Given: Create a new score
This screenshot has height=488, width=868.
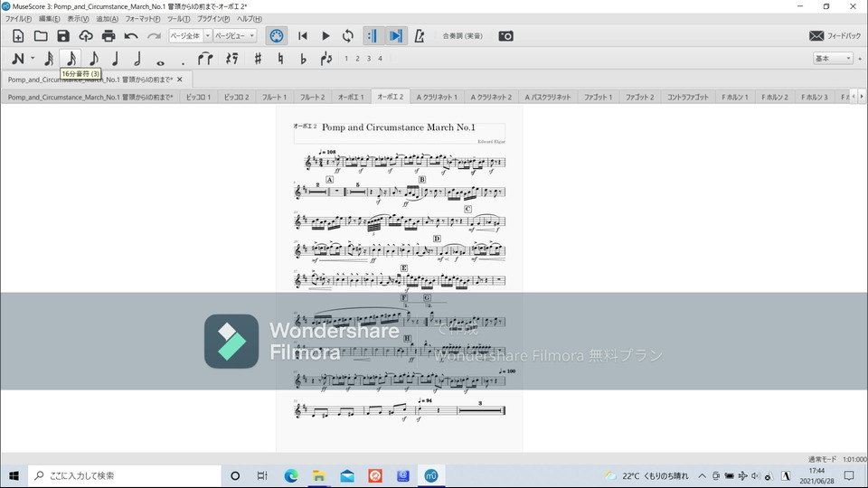Looking at the screenshot, I should tap(18, 36).
